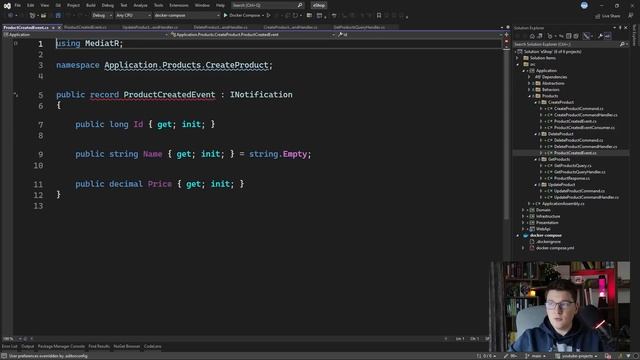The width and height of the screenshot is (640, 360).
Task: Expand the Behaviors folder
Action: pos(529,90)
